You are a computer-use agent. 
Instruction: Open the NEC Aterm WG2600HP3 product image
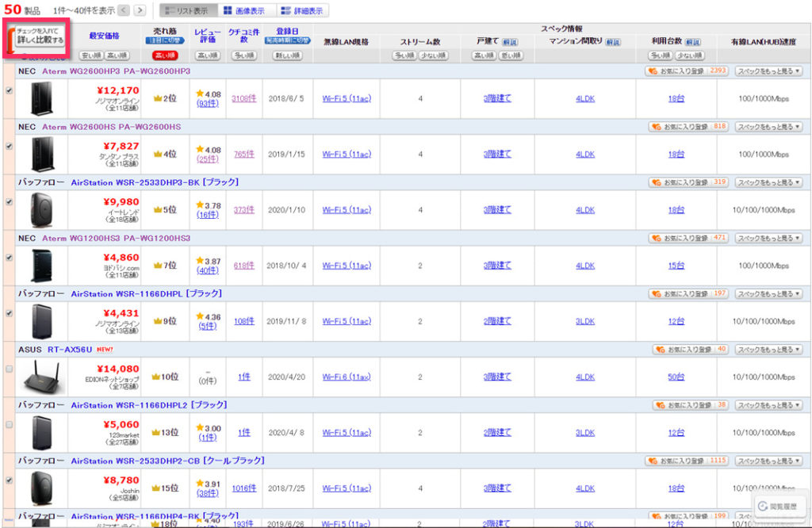click(41, 98)
